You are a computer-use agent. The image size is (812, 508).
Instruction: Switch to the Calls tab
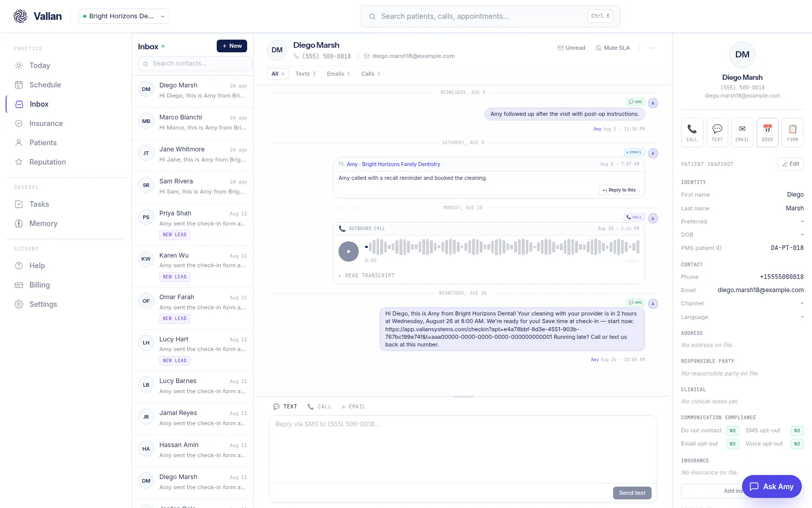pos(370,74)
